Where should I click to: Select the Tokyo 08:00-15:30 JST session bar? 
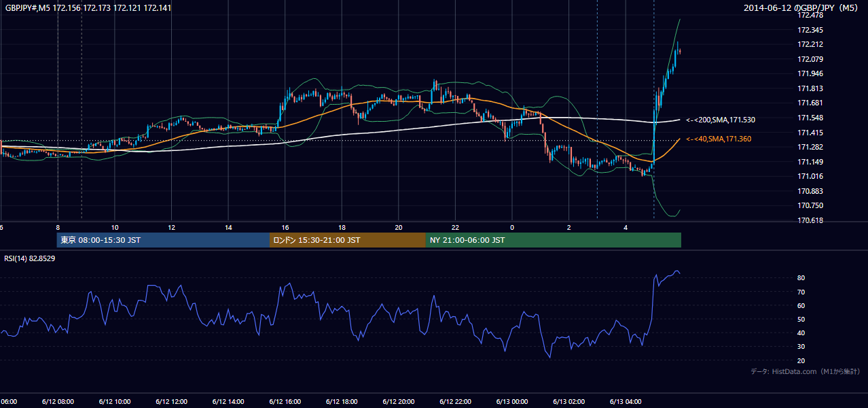click(x=163, y=240)
